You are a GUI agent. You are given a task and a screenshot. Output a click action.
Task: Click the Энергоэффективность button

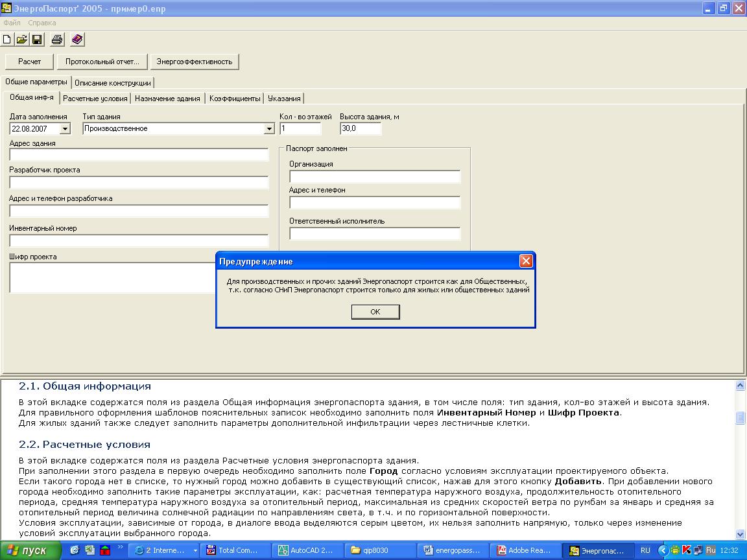194,62
